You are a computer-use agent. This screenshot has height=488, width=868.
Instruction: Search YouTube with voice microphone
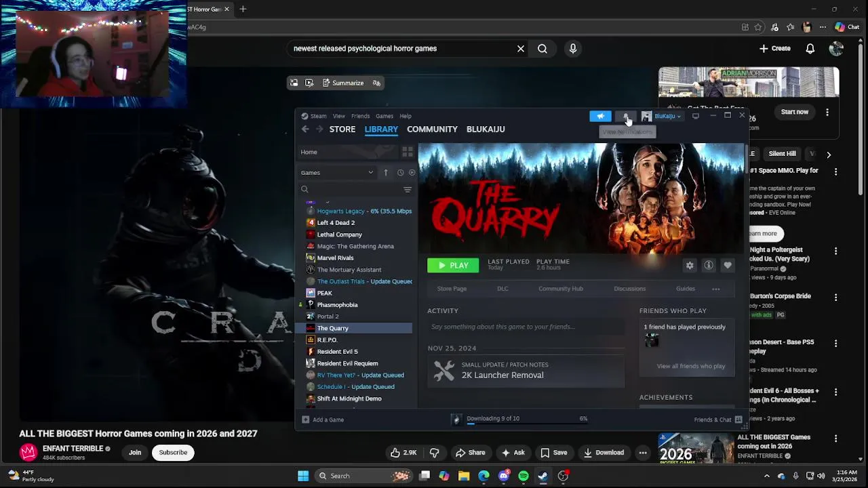573,49
